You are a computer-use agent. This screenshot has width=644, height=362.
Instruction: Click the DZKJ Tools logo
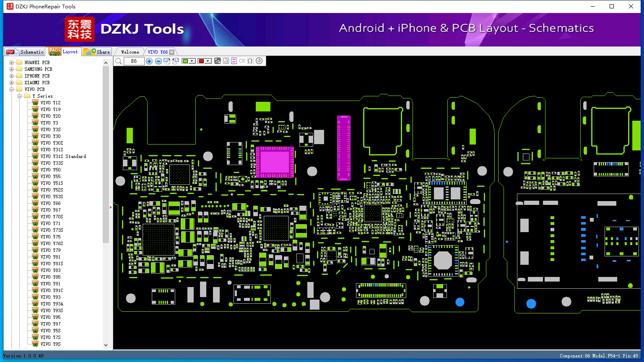click(x=125, y=29)
